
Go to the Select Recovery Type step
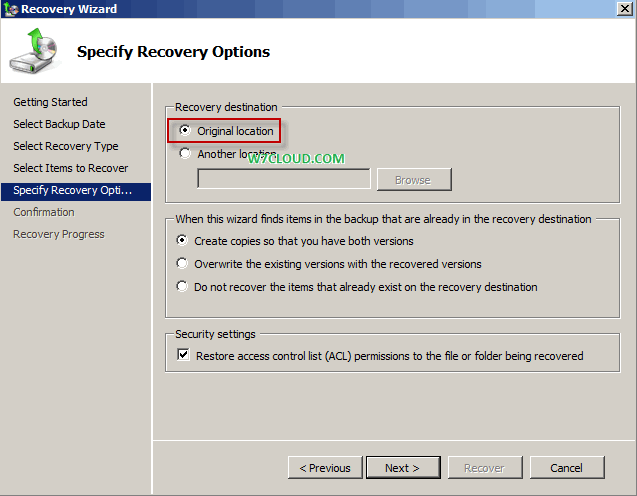66,146
